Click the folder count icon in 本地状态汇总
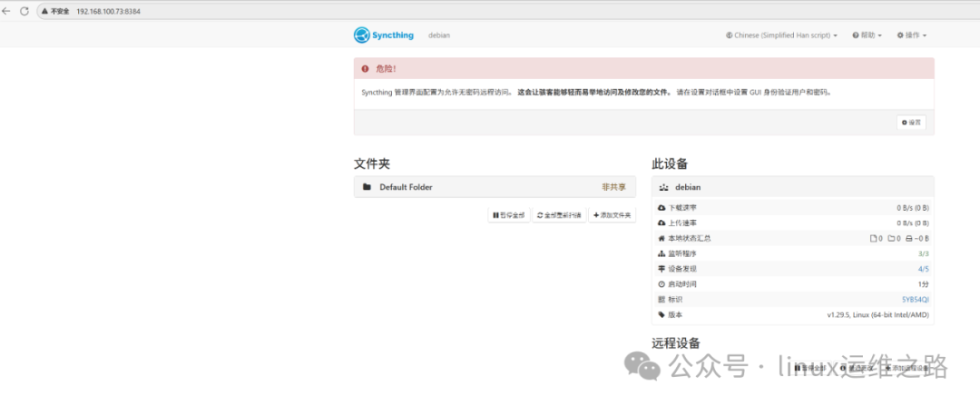980x406 pixels. pos(891,238)
